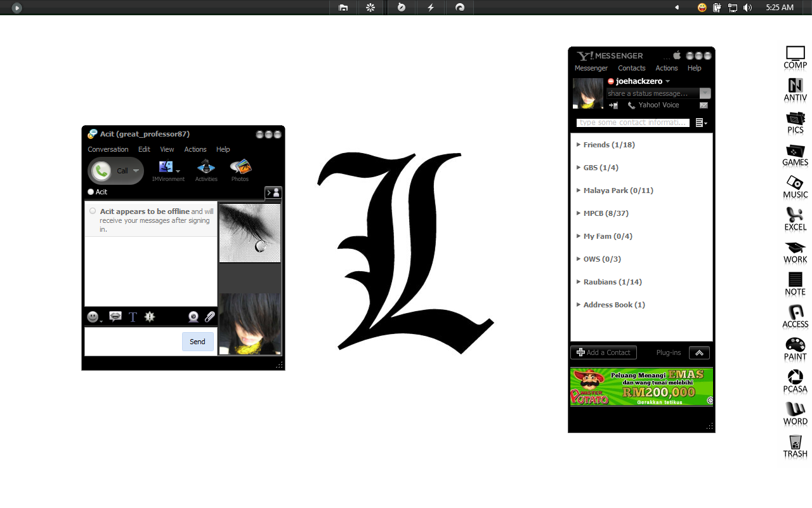
Task: Click the Plug-ins label
Action: point(669,352)
